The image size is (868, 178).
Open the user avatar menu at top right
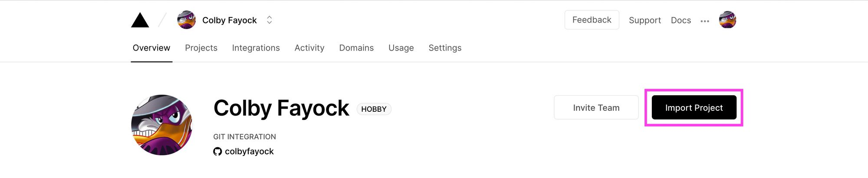click(x=727, y=20)
